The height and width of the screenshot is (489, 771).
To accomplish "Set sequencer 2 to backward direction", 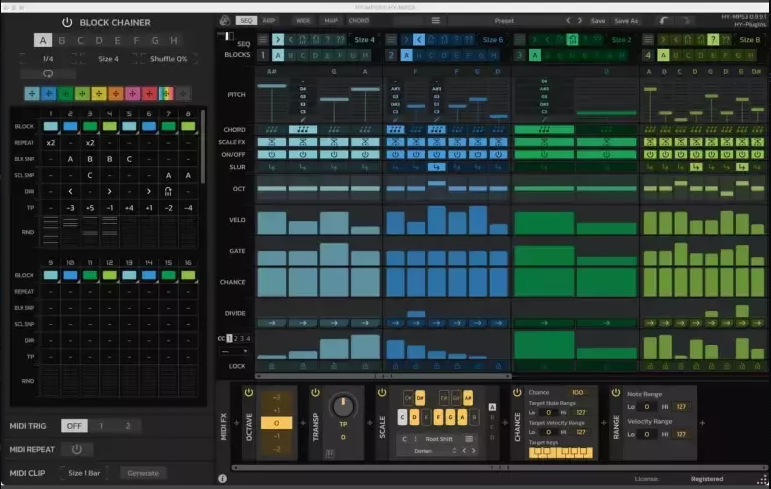I will (x=418, y=40).
